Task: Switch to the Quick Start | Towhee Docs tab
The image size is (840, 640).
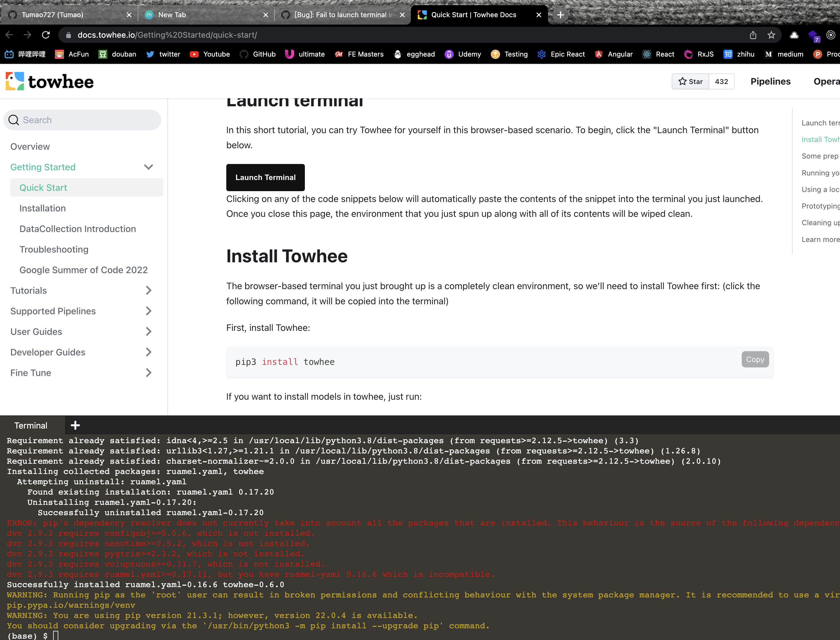Action: point(474,15)
